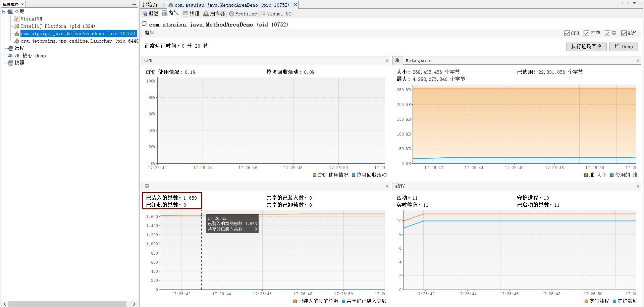Uncheck the 线程 threads checkbox
The image size is (644, 307).
coord(624,33)
